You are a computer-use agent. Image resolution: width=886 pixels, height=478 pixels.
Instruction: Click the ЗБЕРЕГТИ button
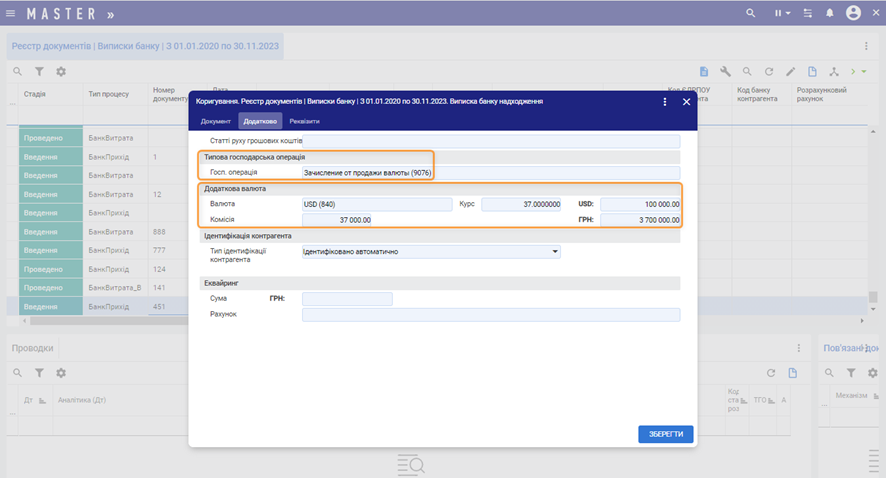pos(665,434)
